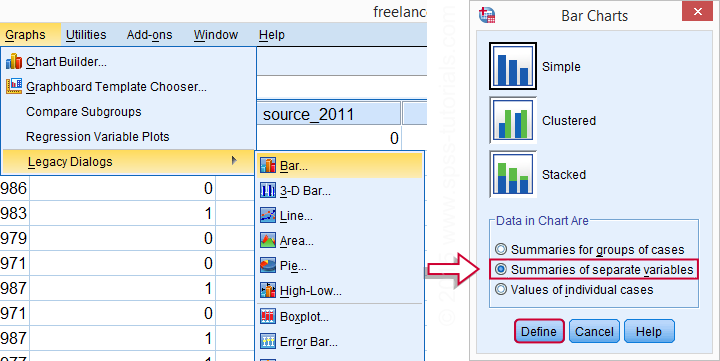
Task: Click the Boxplot icon
Action: coord(268,316)
